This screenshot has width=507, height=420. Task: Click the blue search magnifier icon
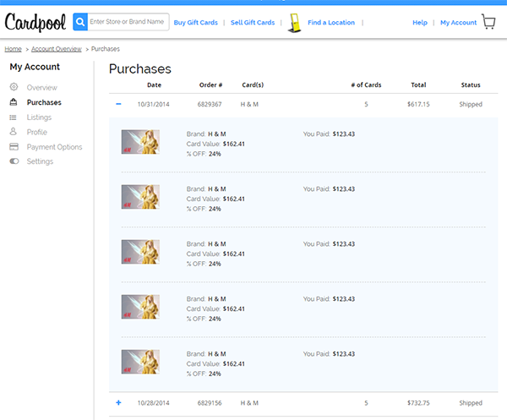pos(80,22)
